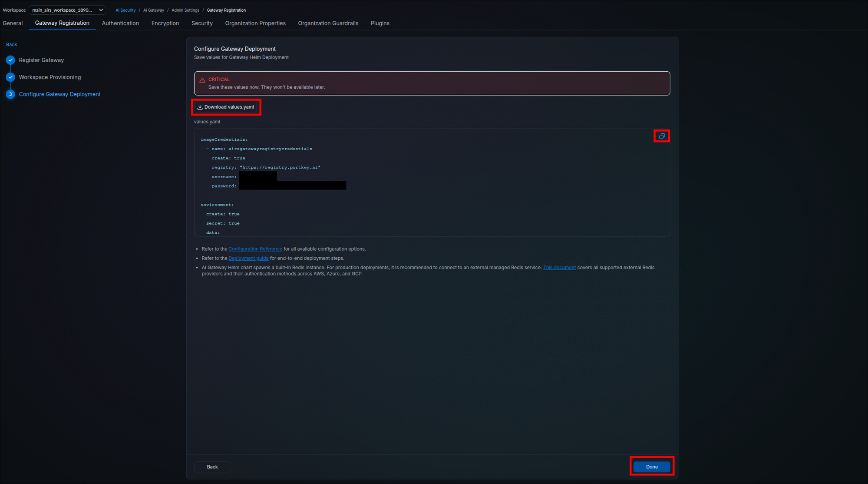This screenshot has height=484, width=868.
Task: Click the Back link above the steps
Action: click(11, 44)
